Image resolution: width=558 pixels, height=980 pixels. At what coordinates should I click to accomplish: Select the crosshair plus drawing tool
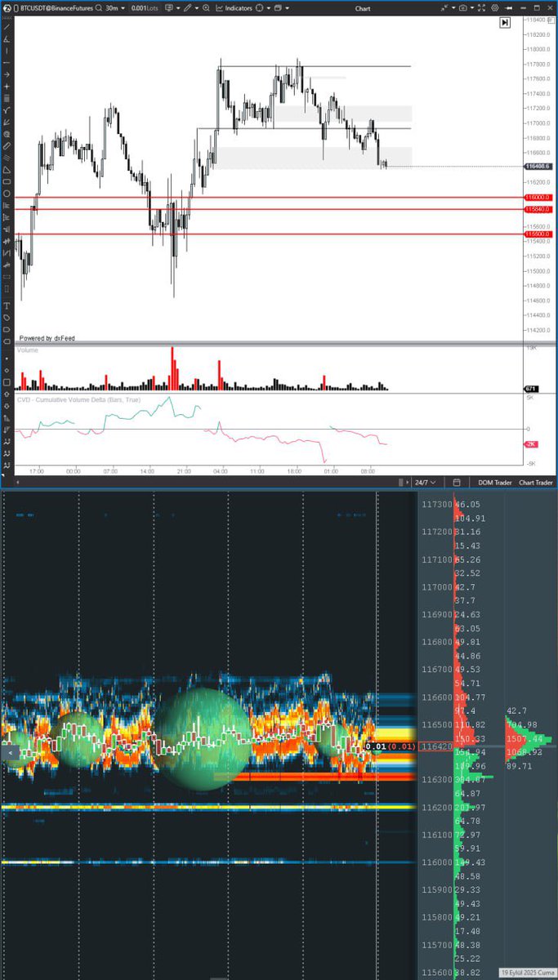point(7,87)
